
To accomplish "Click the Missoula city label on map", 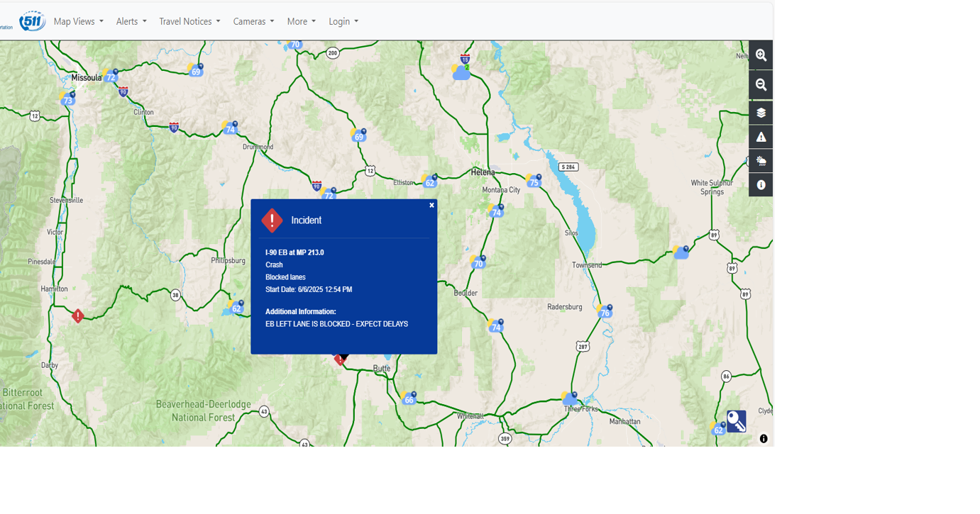I will pyautogui.click(x=87, y=77).
